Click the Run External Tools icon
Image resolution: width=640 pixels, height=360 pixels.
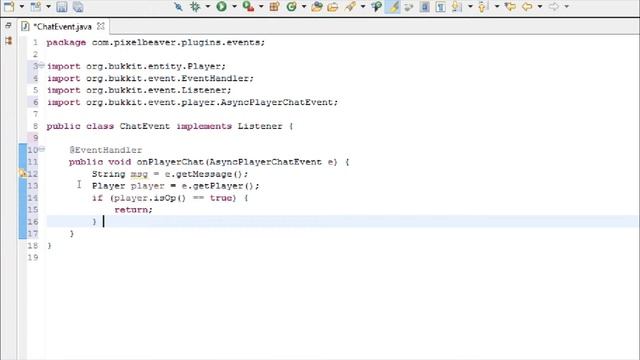coord(248,7)
